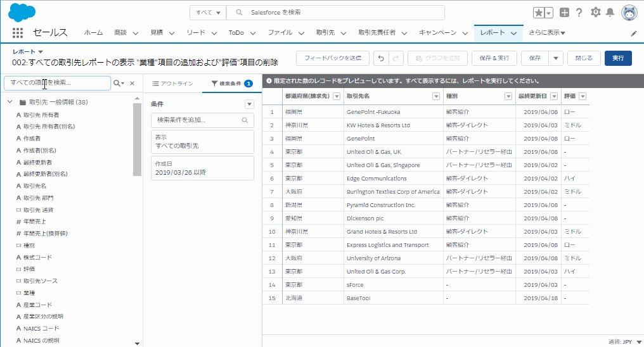Viewport: 644px width, 347px height.
Task: Focus the 検索条件を追加 input
Action: (x=202, y=120)
